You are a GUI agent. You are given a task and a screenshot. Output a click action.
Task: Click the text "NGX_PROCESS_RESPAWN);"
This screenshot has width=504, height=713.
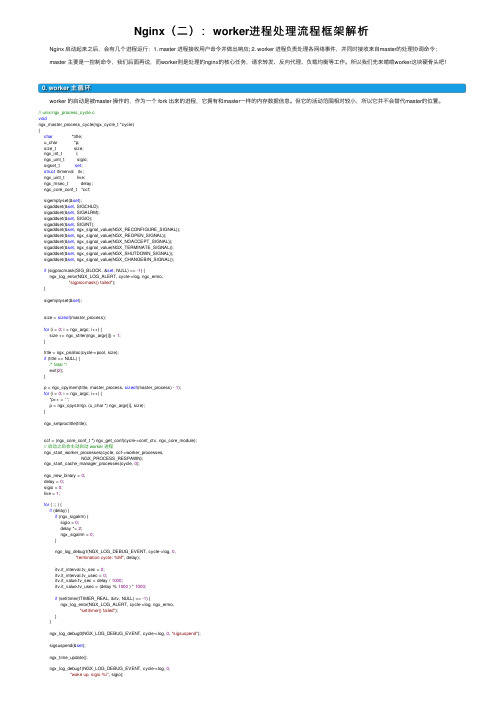111,458
